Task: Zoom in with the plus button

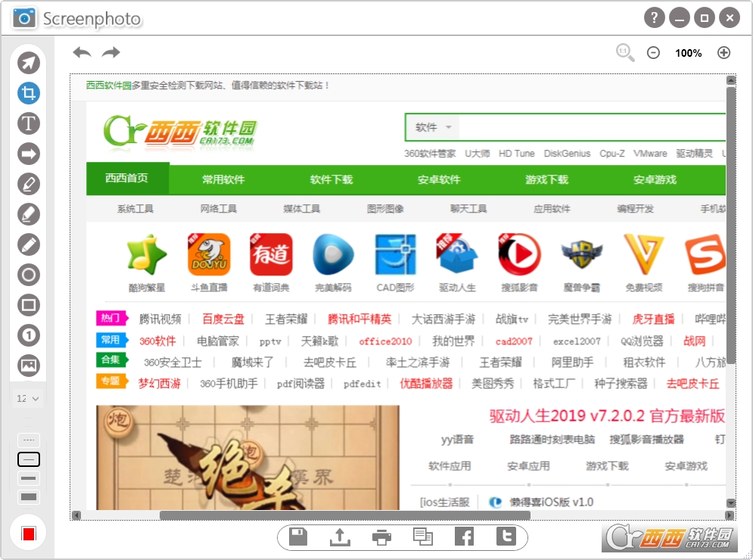Action: 723,53
